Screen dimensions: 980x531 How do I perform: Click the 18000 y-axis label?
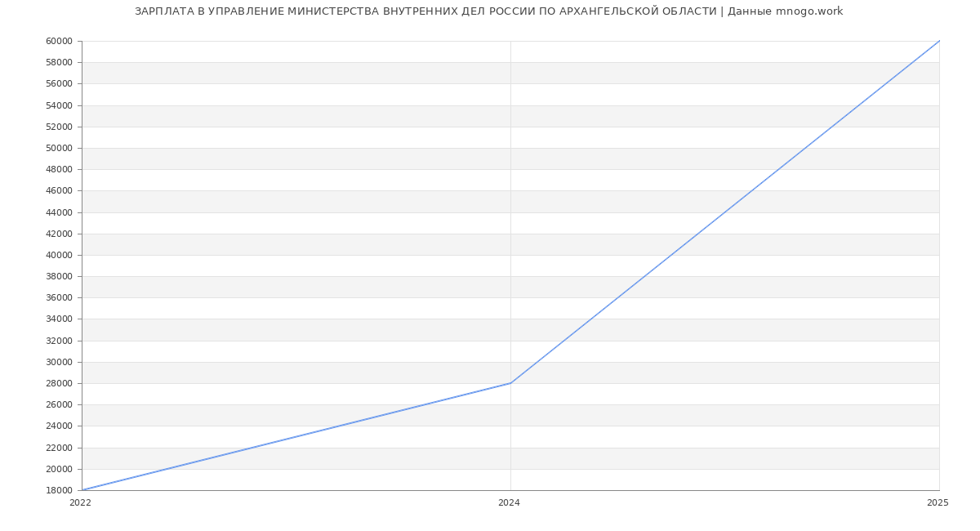(x=59, y=491)
